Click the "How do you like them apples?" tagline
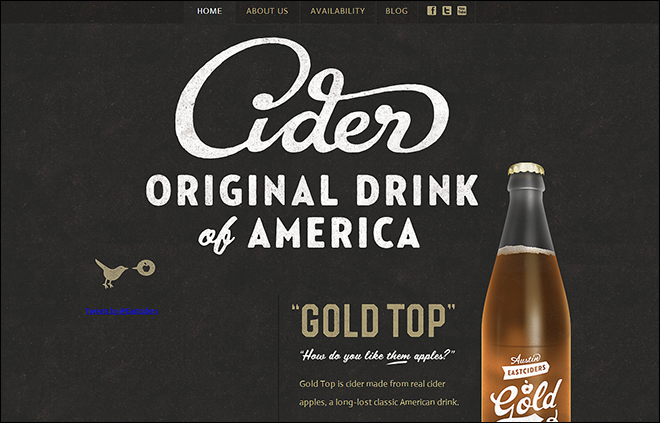The width and height of the screenshot is (660, 423). pyautogui.click(x=378, y=356)
